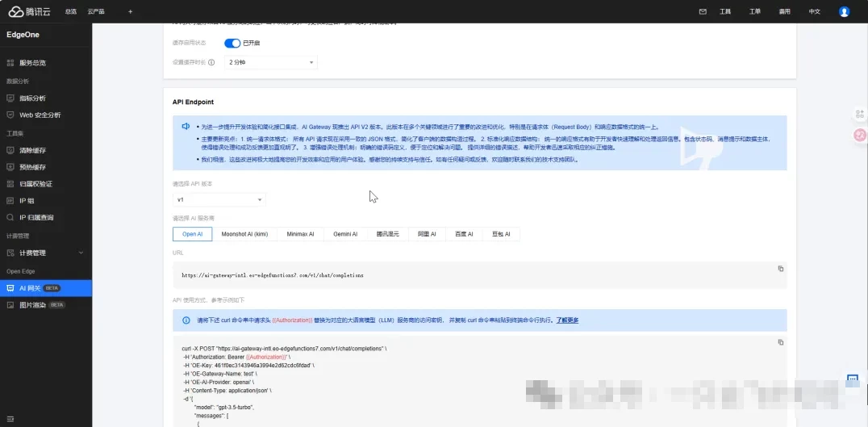Click the API Endpoint heading
Screen dimensions: 868x427
(x=193, y=102)
